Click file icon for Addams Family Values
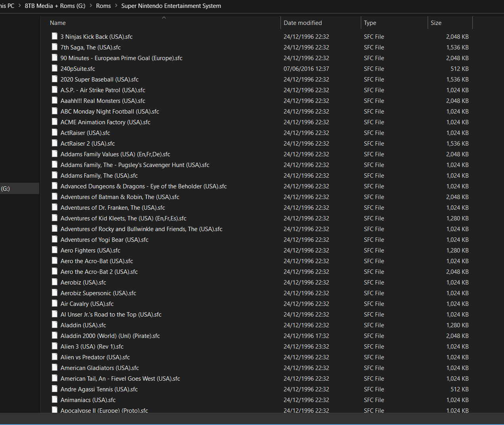 [x=55, y=154]
